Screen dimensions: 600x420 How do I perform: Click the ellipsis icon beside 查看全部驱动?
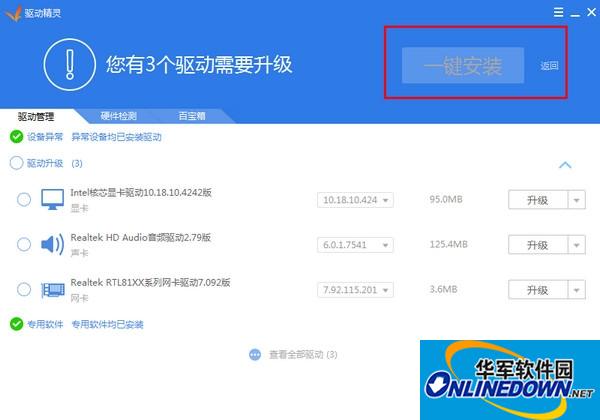(255, 355)
